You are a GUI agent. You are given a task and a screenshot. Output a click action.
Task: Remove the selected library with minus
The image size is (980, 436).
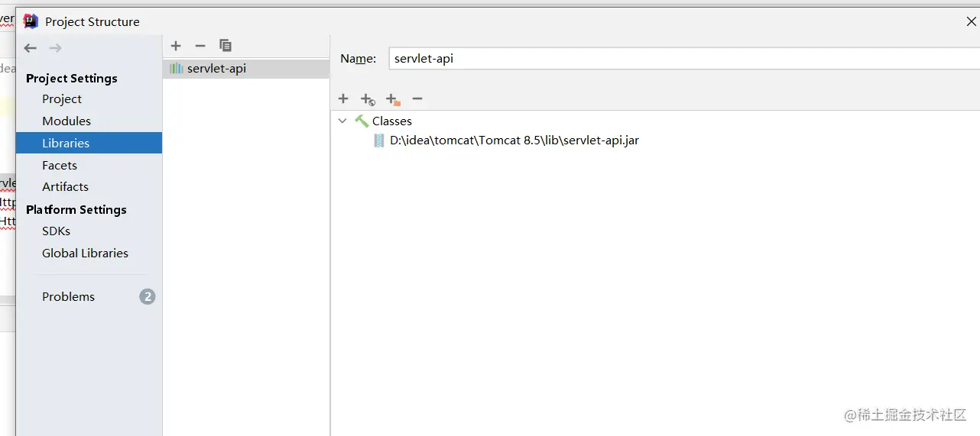click(200, 46)
